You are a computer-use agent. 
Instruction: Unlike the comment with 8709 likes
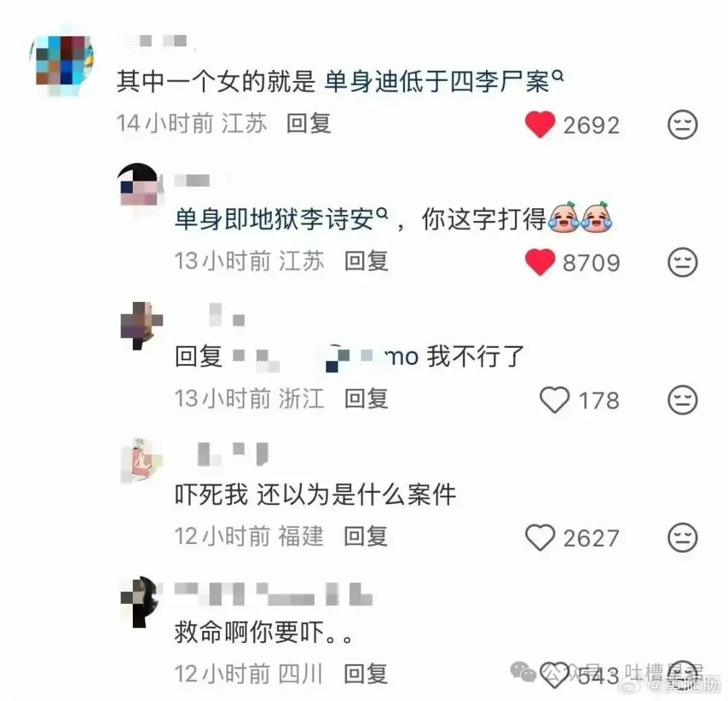(540, 262)
